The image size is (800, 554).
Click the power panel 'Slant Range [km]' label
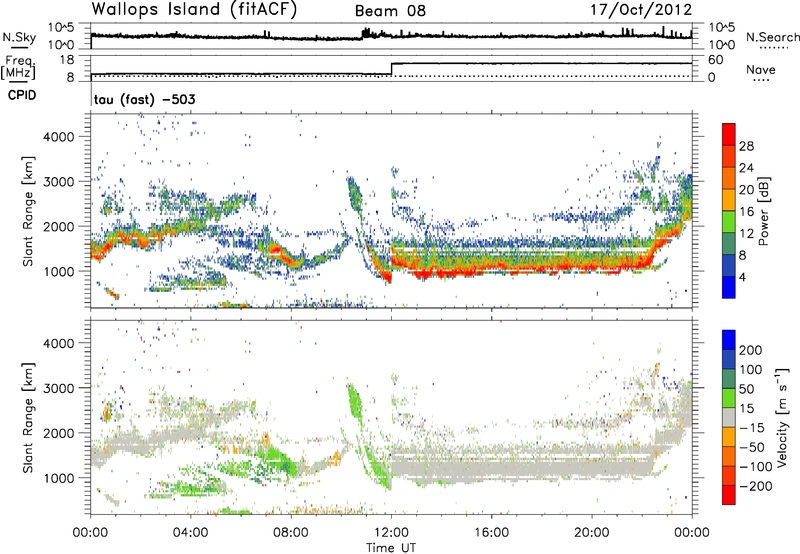coord(28,211)
